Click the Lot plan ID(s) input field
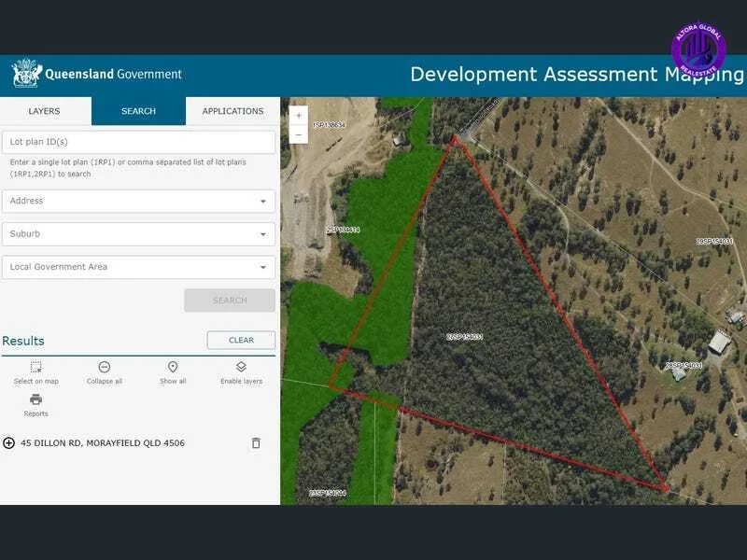 coord(138,142)
